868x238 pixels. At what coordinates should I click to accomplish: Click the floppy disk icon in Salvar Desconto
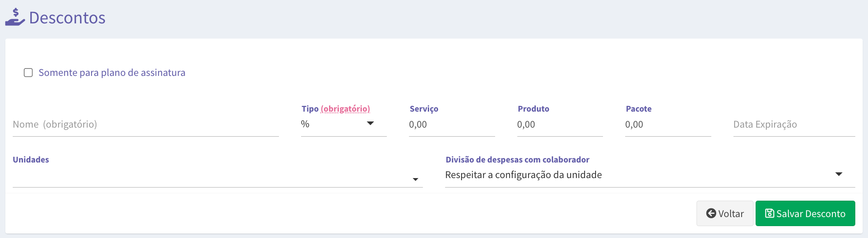(x=770, y=213)
